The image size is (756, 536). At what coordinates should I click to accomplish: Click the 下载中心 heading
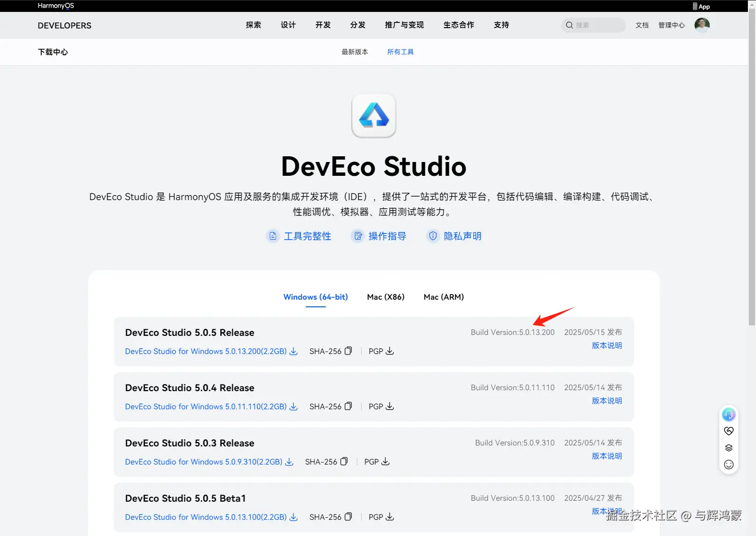coord(53,52)
